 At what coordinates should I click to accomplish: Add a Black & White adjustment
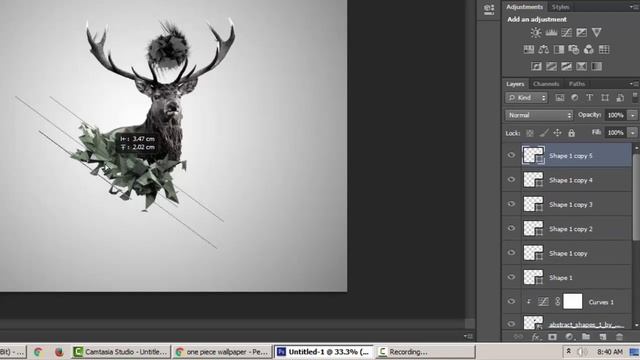tap(559, 50)
